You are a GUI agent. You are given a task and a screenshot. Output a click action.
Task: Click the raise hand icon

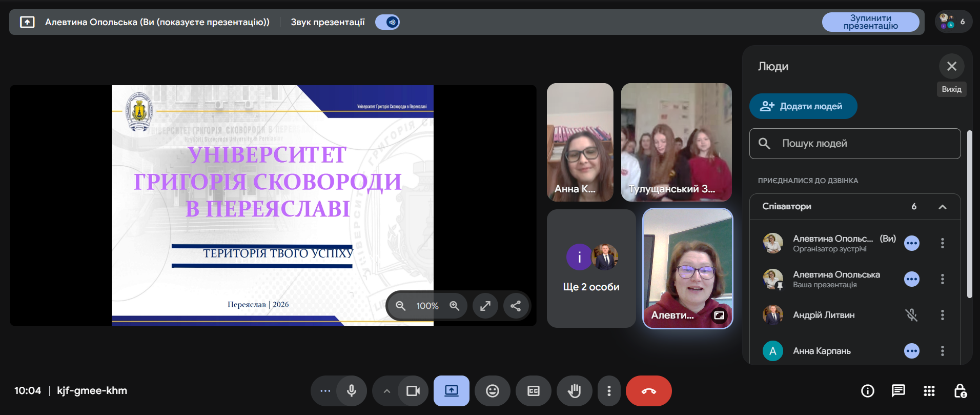coord(574,391)
